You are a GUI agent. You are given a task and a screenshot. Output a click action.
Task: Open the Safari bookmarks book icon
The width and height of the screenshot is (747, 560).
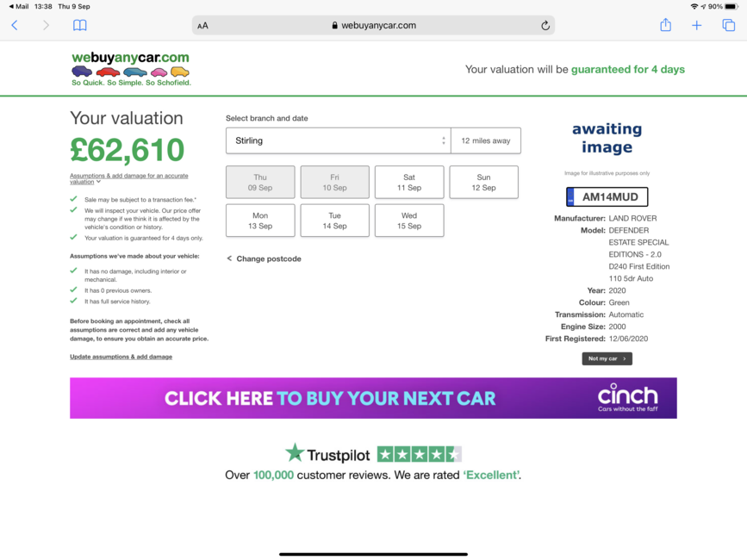pyautogui.click(x=79, y=25)
